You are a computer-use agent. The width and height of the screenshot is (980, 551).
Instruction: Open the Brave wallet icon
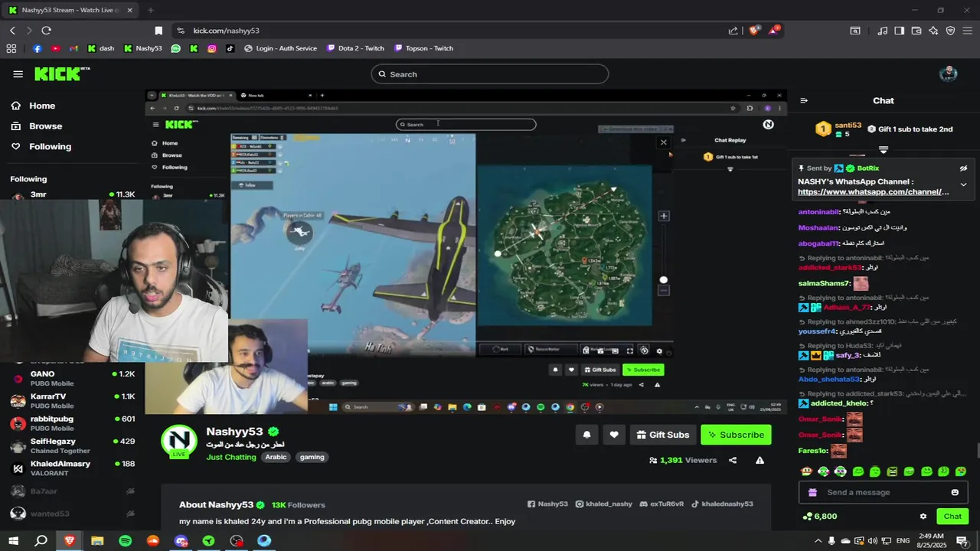point(916,31)
